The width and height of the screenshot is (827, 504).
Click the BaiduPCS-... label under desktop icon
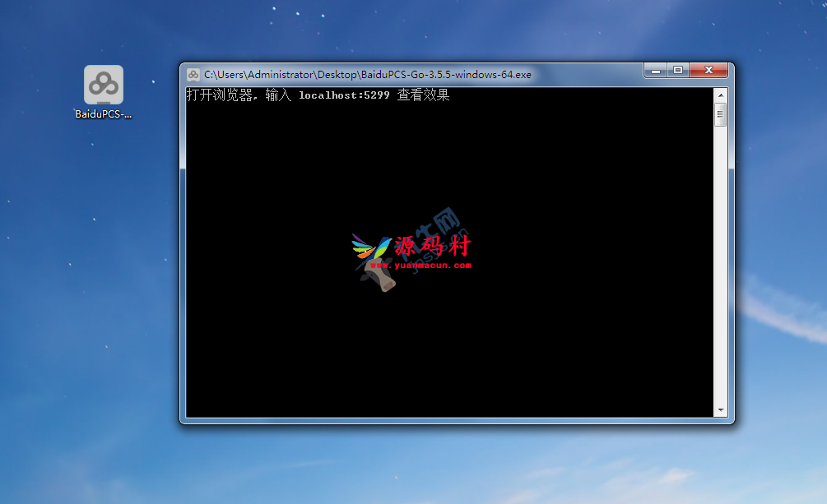click(104, 114)
